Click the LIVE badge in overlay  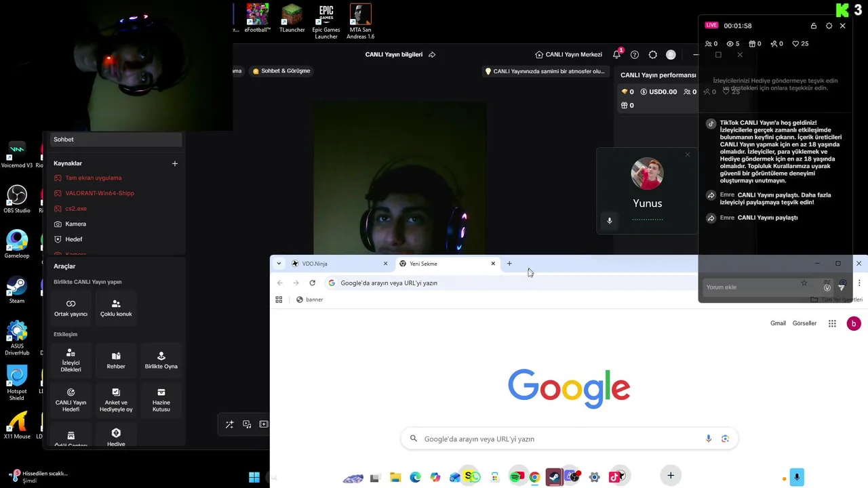point(711,25)
